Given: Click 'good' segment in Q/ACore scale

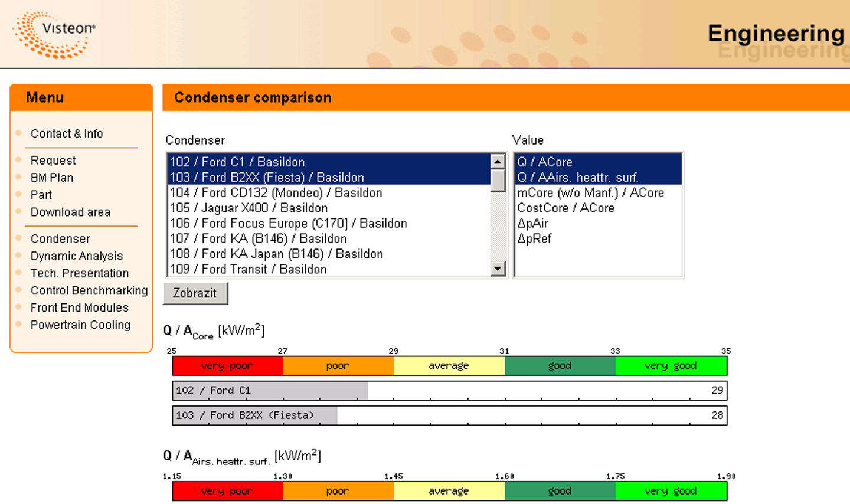Looking at the screenshot, I should (x=560, y=366).
